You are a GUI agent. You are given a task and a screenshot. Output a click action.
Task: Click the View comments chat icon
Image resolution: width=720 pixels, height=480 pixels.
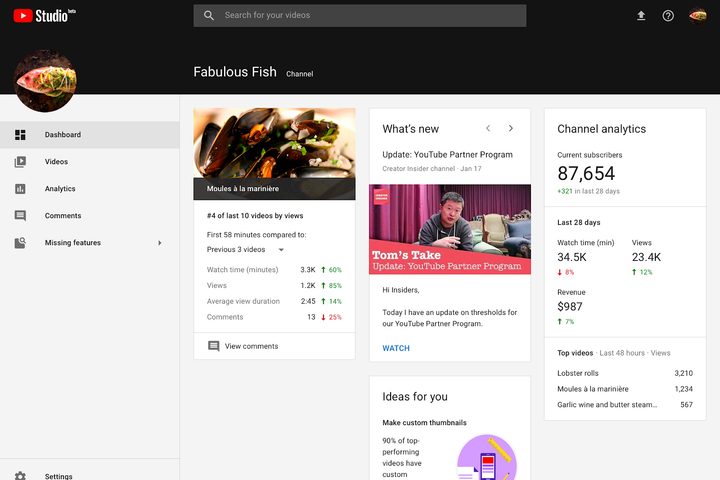click(x=214, y=346)
